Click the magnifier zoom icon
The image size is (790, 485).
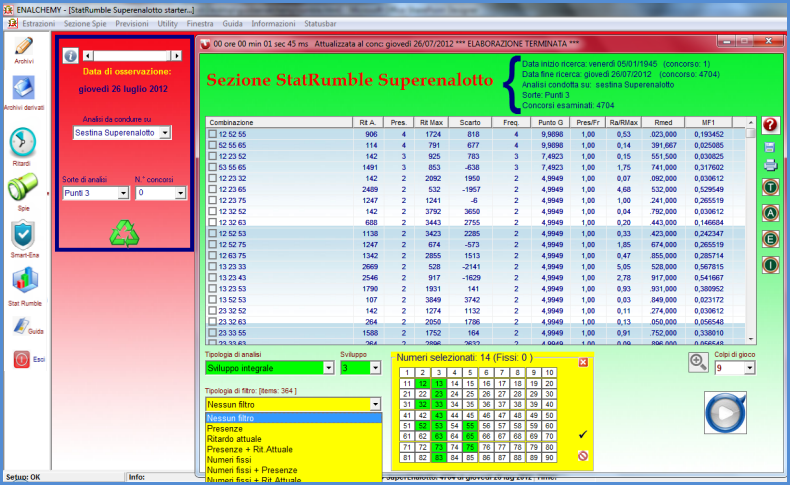698,362
